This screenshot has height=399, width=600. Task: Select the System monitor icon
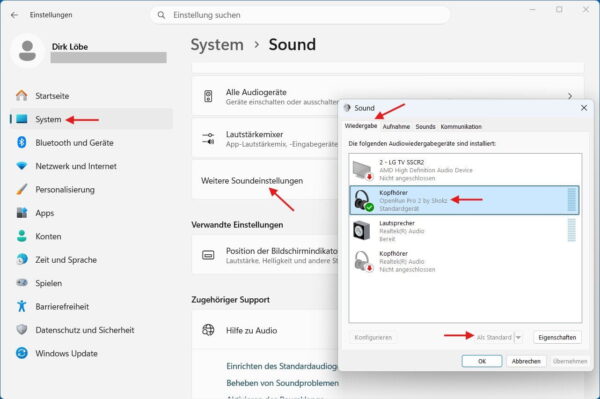[22, 119]
